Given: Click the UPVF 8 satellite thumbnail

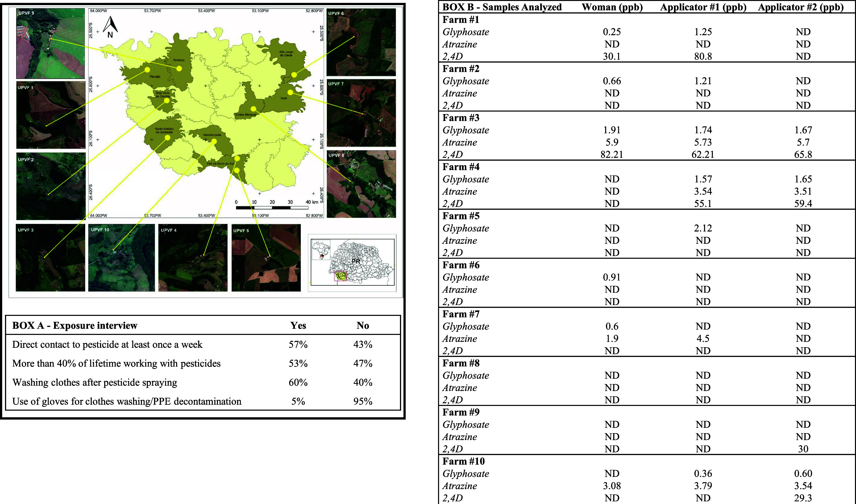Looking at the screenshot, I should [361, 184].
